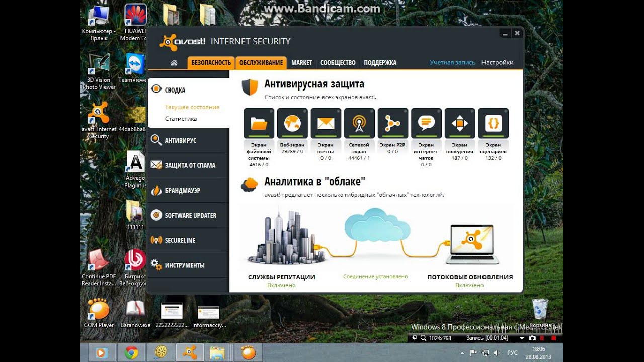This screenshot has width=644, height=362.
Task: Open the 111111 folder on desktop
Action: 135,215
